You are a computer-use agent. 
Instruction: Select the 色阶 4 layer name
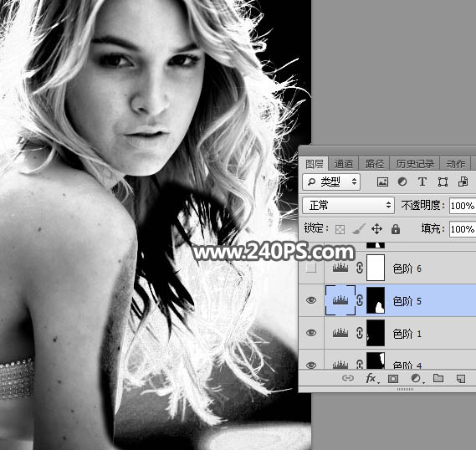tap(407, 365)
